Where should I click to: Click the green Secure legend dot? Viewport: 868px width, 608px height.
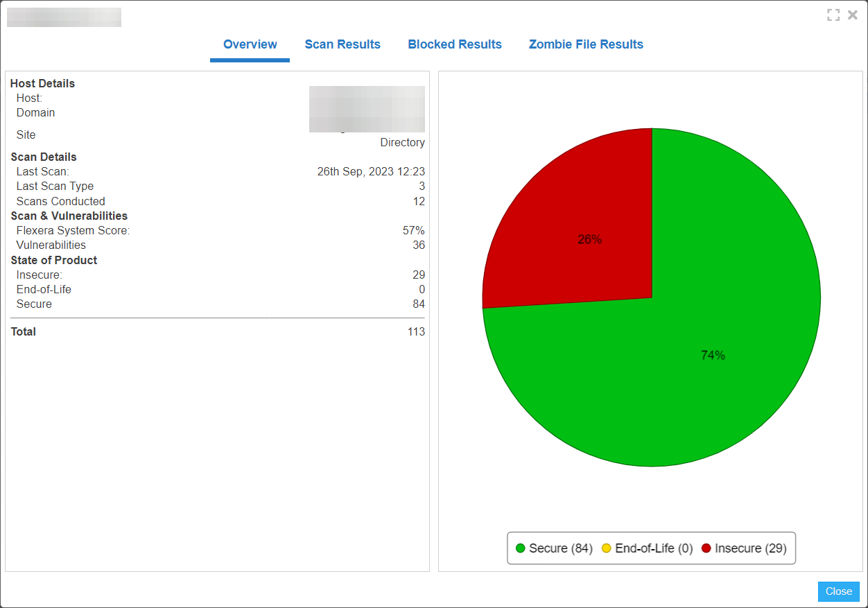(x=521, y=548)
